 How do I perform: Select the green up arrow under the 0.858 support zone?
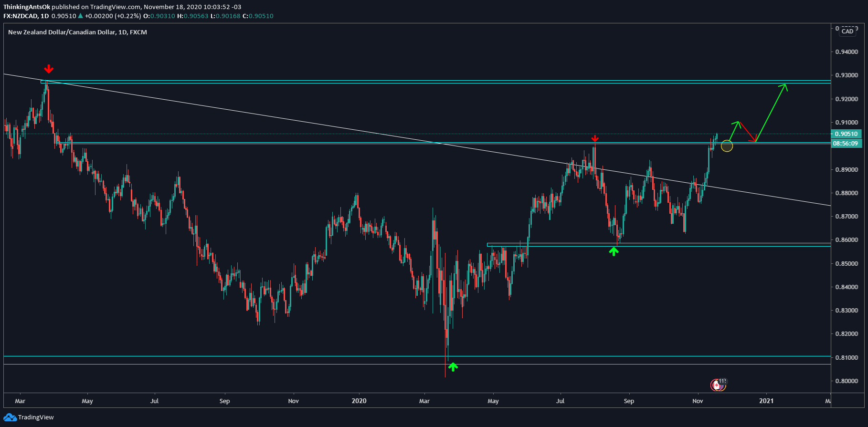(614, 251)
